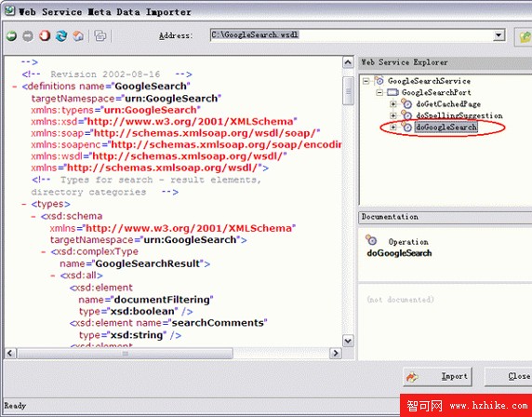Image resolution: width=532 pixels, height=417 pixels.
Task: Collapse the GoogleSearchService tree node
Action: click(x=366, y=81)
